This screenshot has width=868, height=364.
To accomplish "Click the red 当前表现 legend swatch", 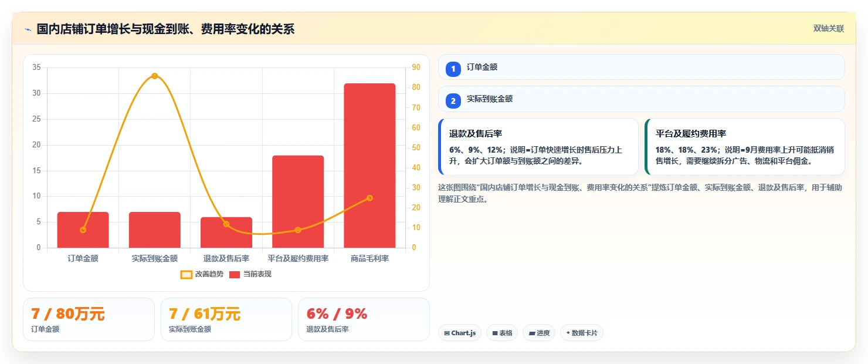I will pyautogui.click(x=235, y=274).
